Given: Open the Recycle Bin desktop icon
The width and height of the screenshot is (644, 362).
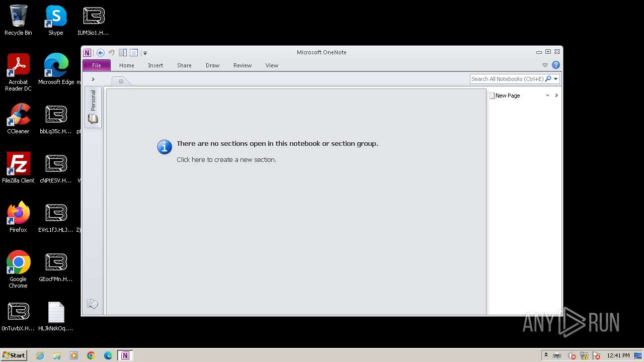Looking at the screenshot, I should point(18,21).
